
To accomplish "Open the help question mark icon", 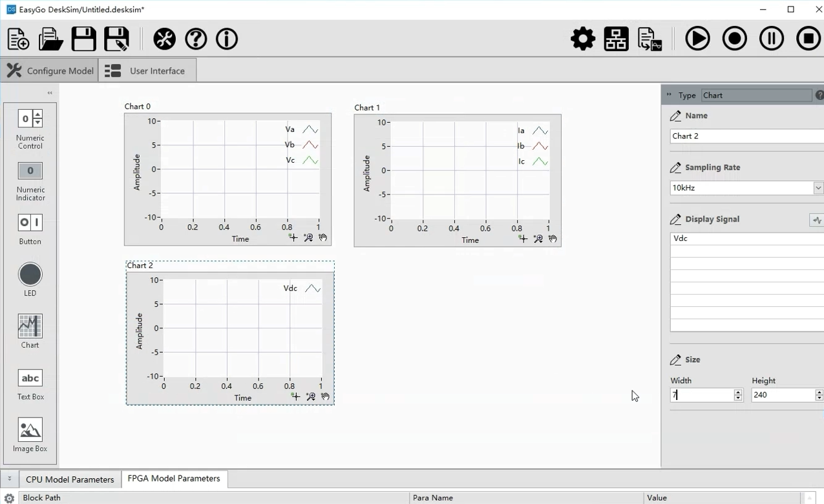I will pos(196,39).
